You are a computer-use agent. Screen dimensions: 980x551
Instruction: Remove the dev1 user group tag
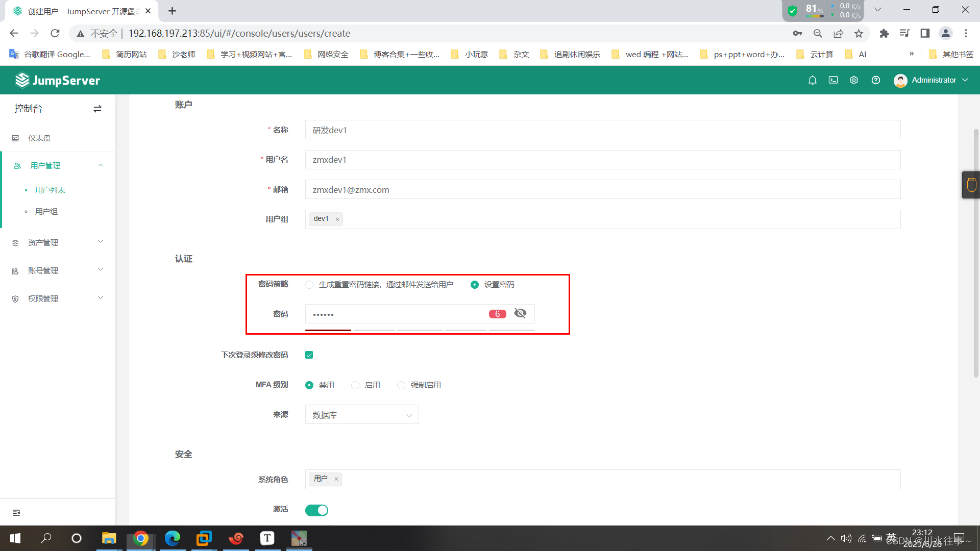(337, 219)
